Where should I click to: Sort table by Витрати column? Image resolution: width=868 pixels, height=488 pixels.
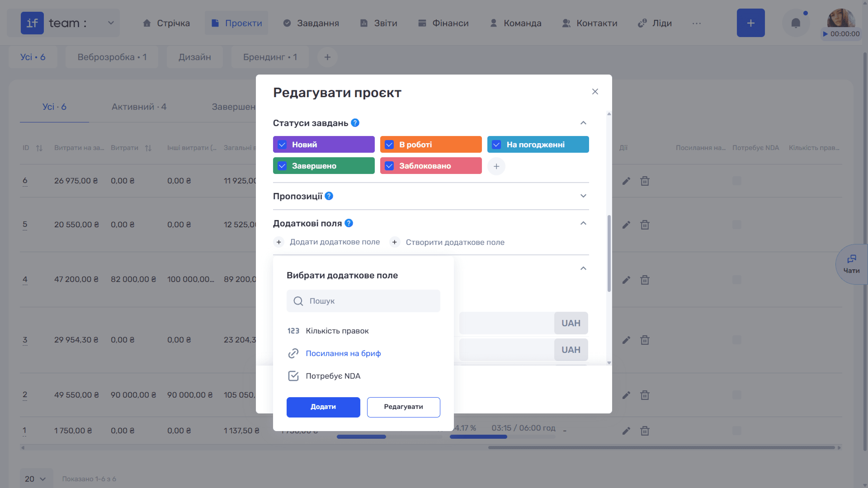(x=148, y=148)
